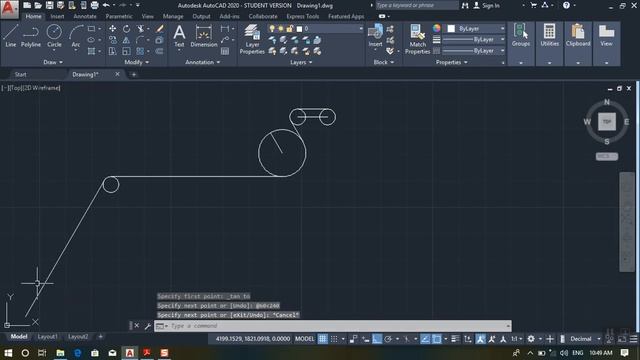
Task: Toggle drawing grid display
Action: (x=322, y=339)
